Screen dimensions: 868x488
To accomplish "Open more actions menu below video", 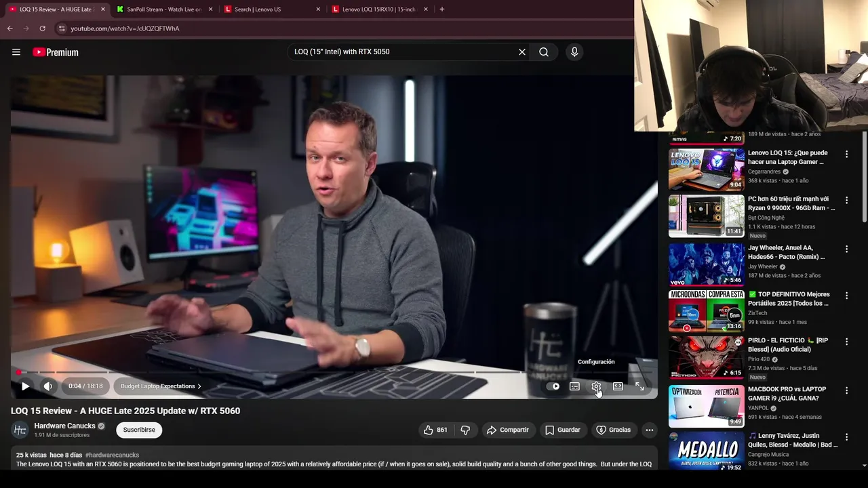I will click(649, 430).
